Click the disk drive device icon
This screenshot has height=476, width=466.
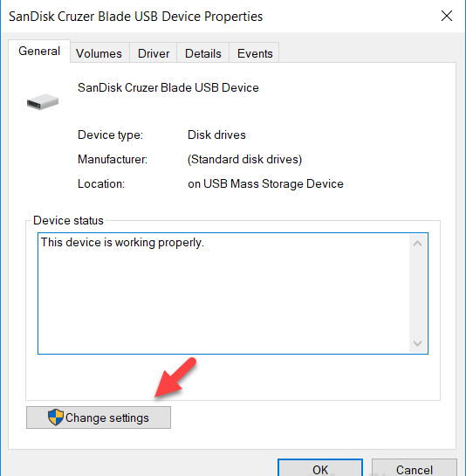43,101
